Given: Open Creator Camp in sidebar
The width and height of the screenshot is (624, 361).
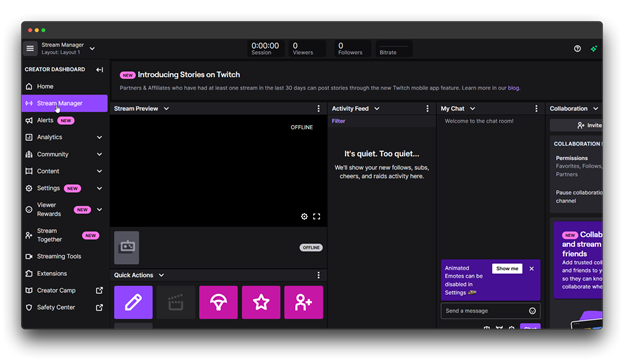Looking at the screenshot, I should tap(64, 291).
